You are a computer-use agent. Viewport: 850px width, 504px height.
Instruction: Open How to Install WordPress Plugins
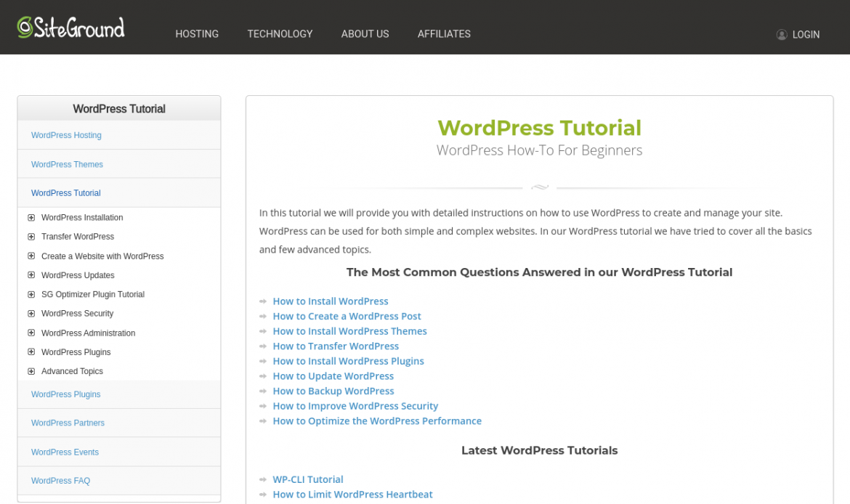(349, 361)
